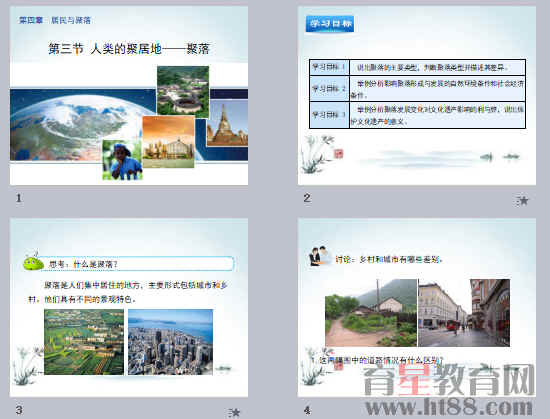Click the 学习目标 1 row in the table
This screenshot has height=419, width=550.
click(417, 67)
